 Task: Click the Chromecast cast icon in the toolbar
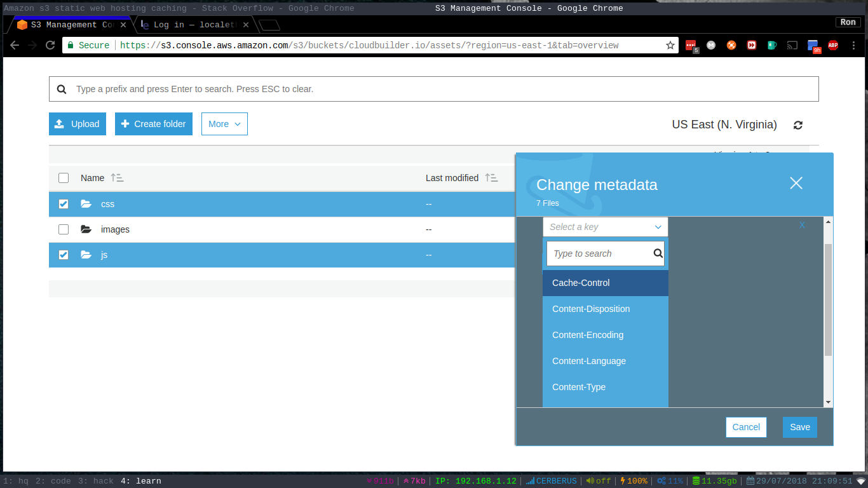(792, 45)
